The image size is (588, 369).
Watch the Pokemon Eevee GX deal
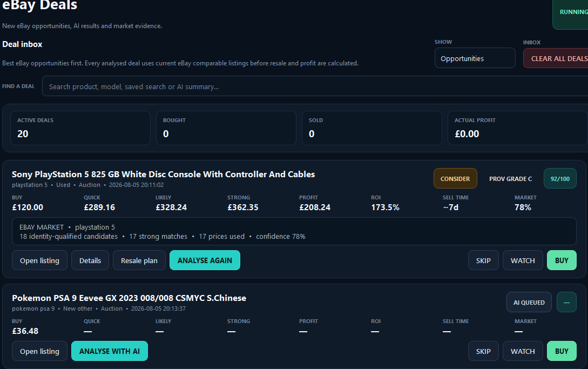(523, 351)
